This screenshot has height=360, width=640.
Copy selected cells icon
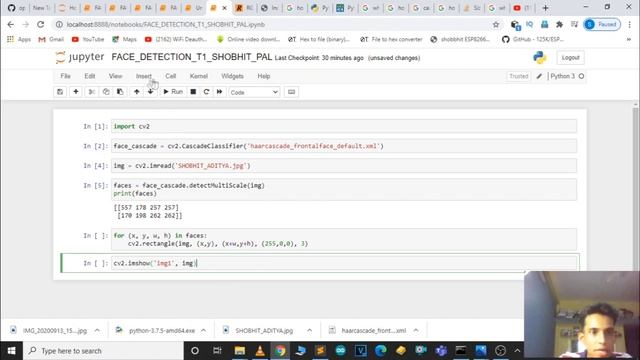point(106,92)
